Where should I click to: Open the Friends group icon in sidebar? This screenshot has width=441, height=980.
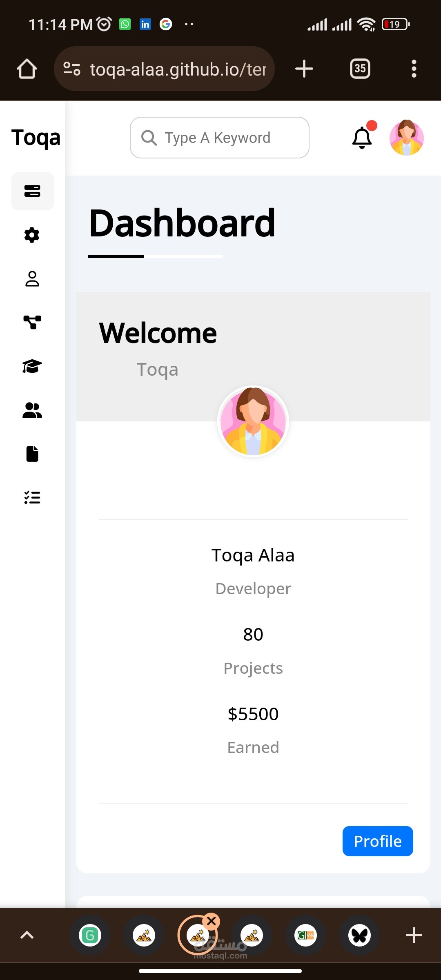pyautogui.click(x=32, y=410)
